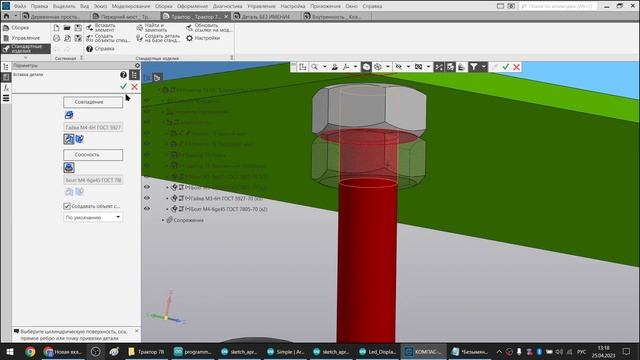Image resolution: width=640 pixels, height=360 pixels.
Task: Click the tree mode icon beside panel help
Action: 134,75
